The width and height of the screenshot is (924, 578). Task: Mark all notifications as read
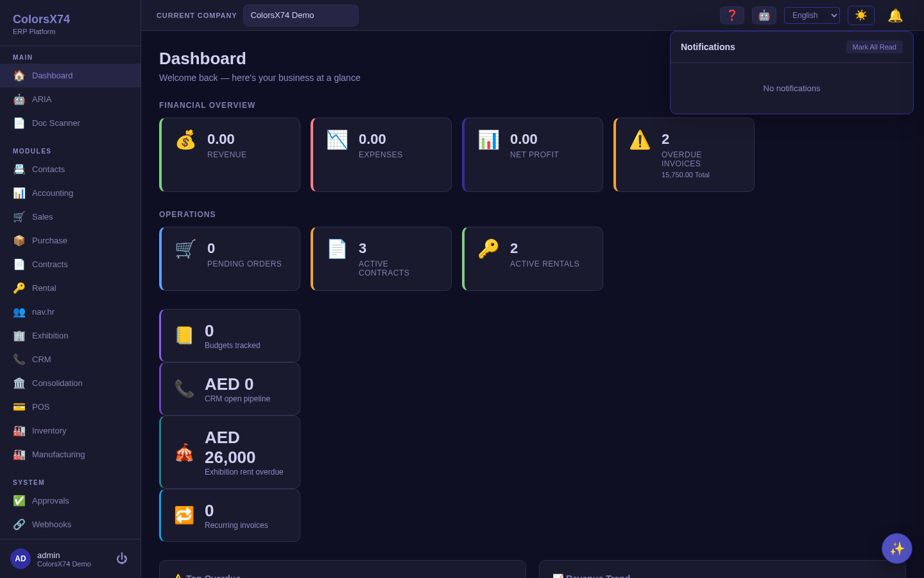coord(874,47)
